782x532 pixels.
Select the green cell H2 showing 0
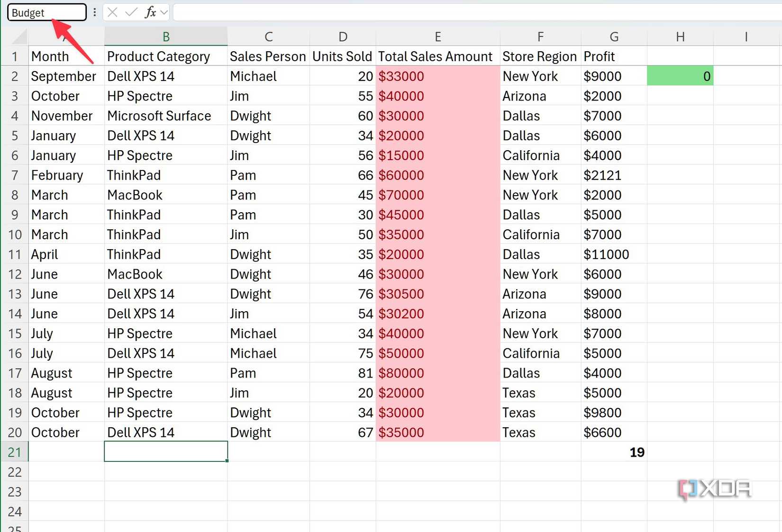(x=680, y=76)
